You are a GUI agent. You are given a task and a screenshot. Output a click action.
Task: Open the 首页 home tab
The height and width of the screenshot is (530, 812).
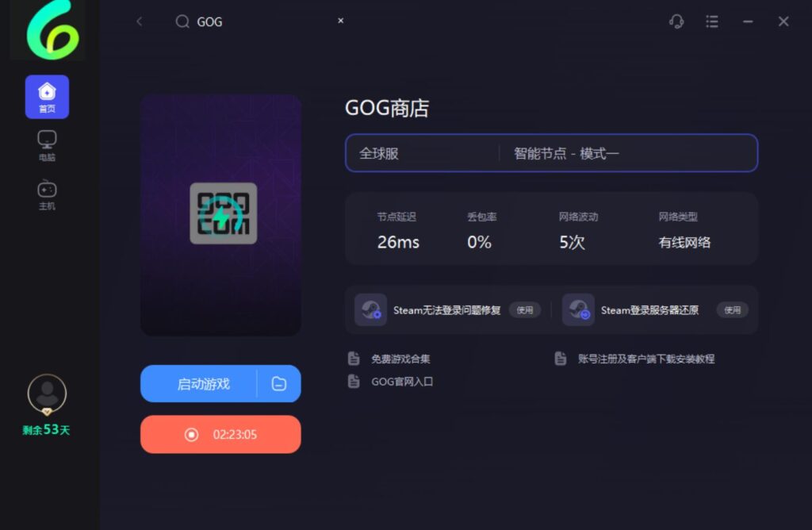(47, 97)
